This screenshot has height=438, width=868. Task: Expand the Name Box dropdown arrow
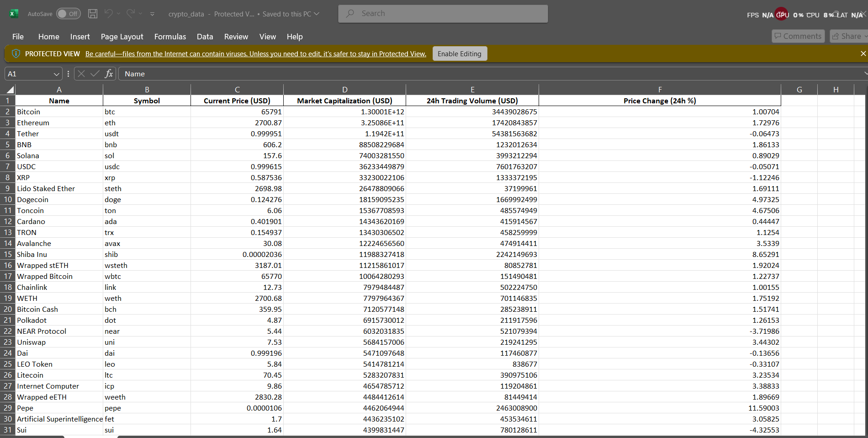click(57, 74)
